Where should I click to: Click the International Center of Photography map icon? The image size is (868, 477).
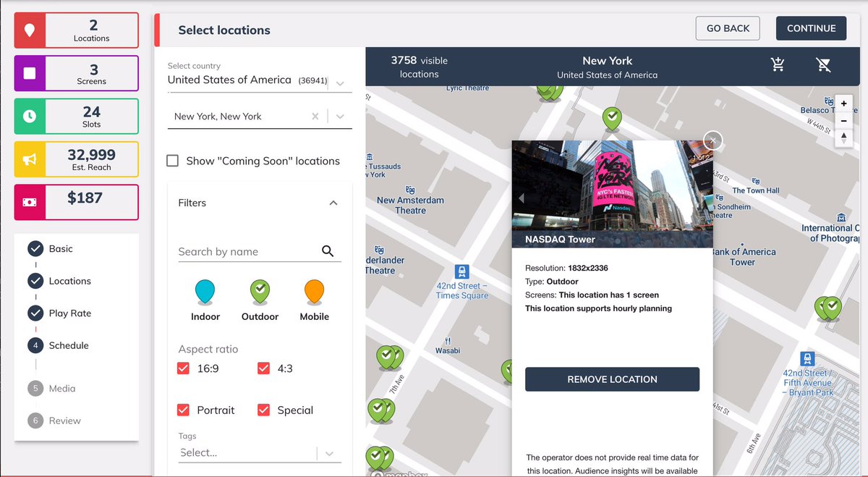(x=841, y=216)
